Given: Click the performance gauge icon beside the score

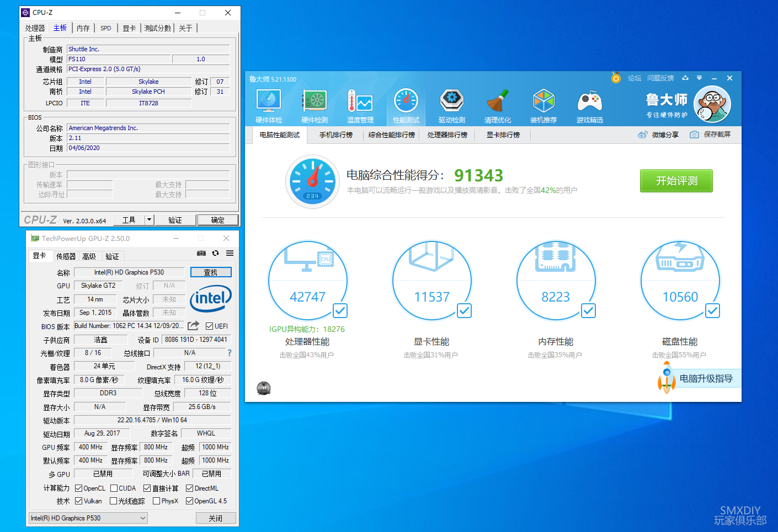Looking at the screenshot, I should [313, 181].
